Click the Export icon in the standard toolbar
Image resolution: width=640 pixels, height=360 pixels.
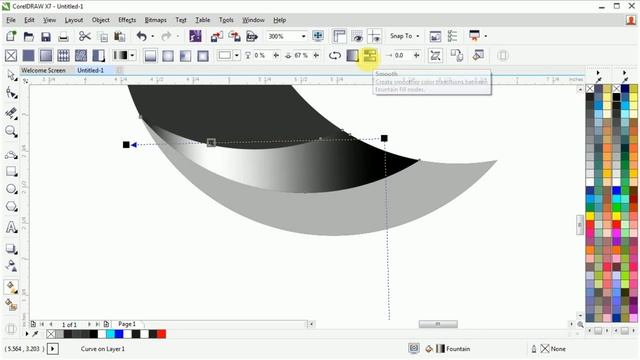pyautogui.click(x=234, y=36)
